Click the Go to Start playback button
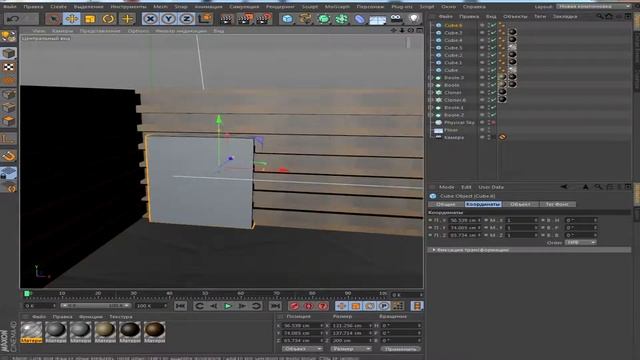 click(180, 306)
